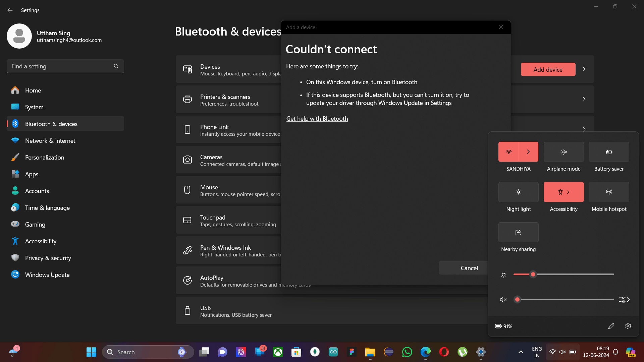Enable Battery saver tile
Screen dimensions: 644x362
(609, 152)
